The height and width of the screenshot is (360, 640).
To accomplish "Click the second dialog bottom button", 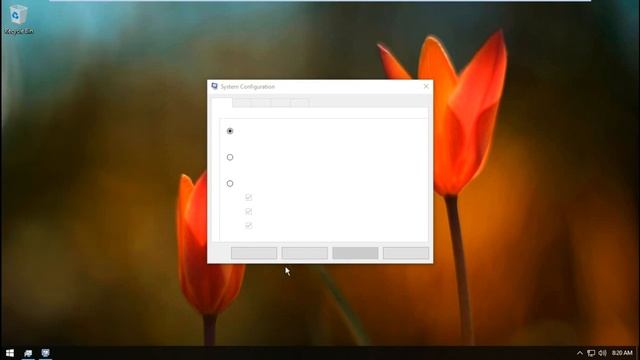I will [x=304, y=253].
